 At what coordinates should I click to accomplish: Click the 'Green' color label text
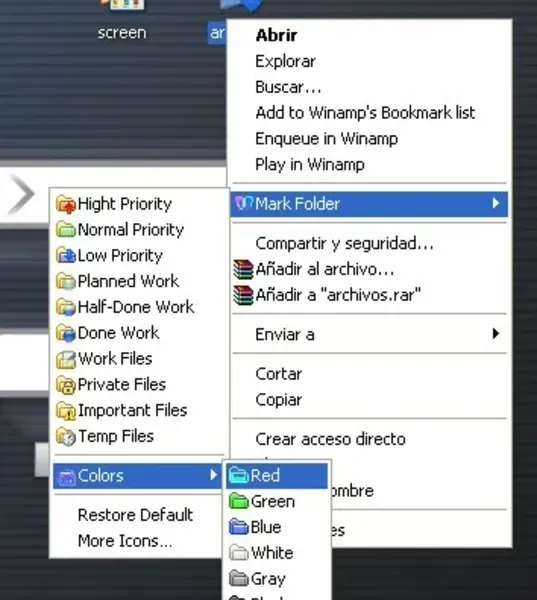pos(273,501)
